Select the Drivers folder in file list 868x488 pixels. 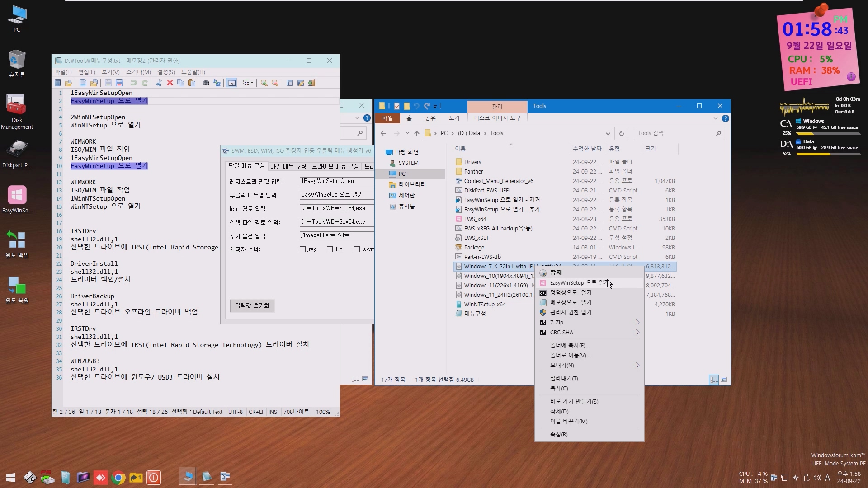472,162
